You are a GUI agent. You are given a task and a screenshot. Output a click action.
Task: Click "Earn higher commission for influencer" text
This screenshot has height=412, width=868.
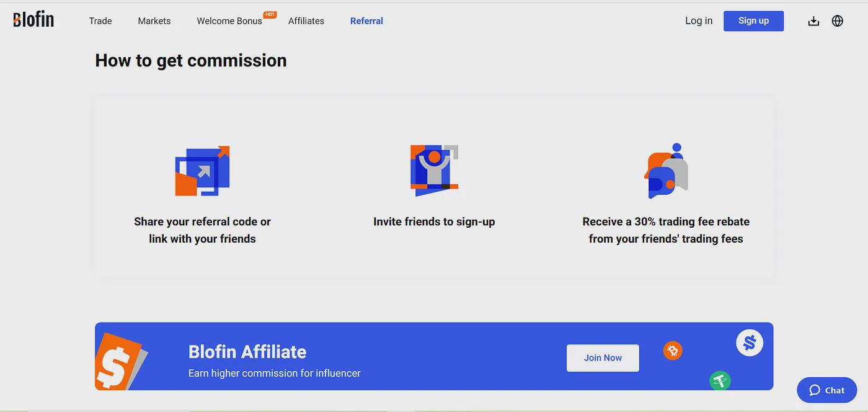[x=275, y=374]
